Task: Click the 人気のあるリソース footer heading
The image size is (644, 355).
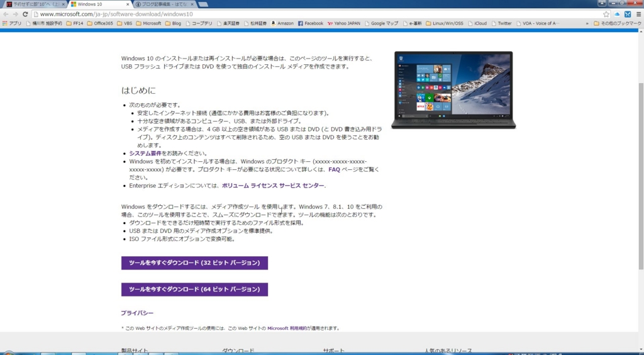Action: 448,351
